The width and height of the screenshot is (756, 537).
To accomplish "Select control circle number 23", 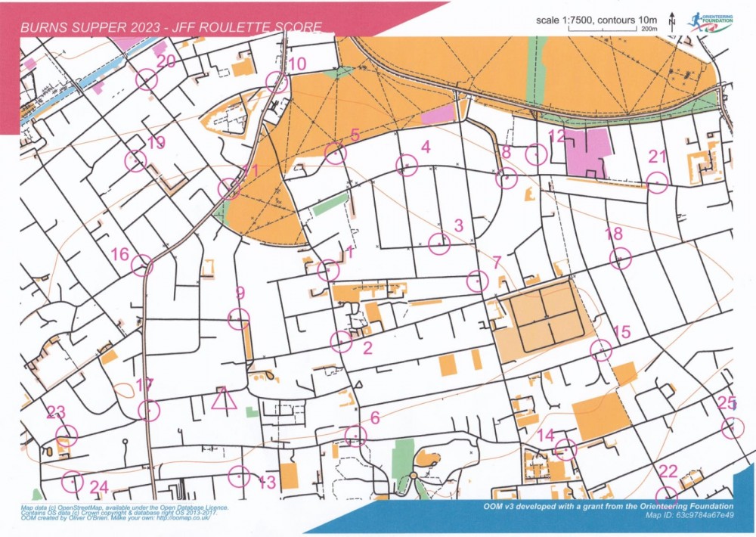I will (x=67, y=436).
